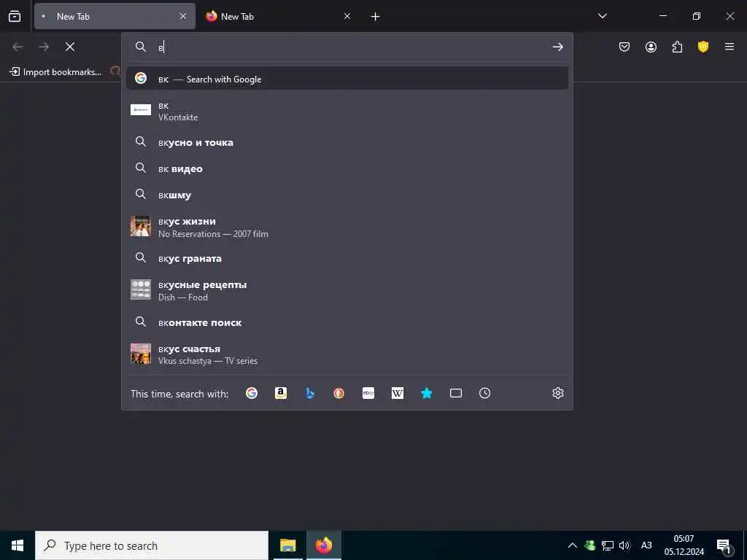Search in open Tabs icon
Image resolution: width=747 pixels, height=560 pixels.
point(456,393)
